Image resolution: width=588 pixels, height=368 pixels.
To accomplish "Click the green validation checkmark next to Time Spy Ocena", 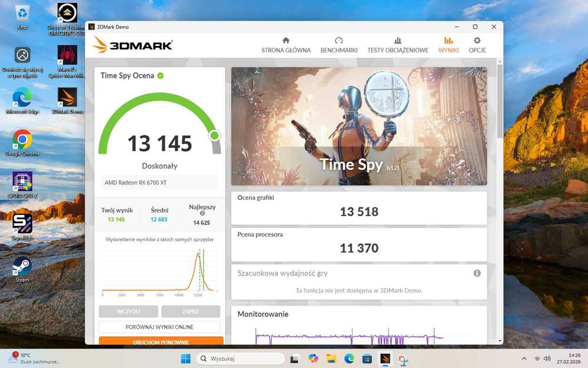I will pos(161,75).
